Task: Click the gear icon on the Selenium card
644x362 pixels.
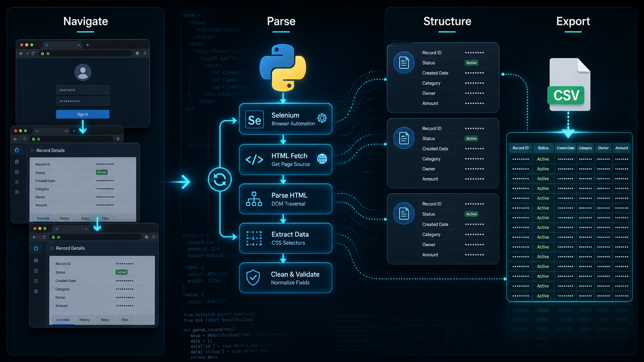Action: pyautogui.click(x=322, y=118)
